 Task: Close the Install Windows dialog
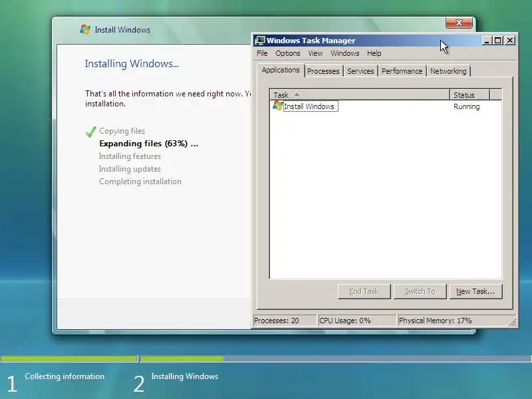459,23
